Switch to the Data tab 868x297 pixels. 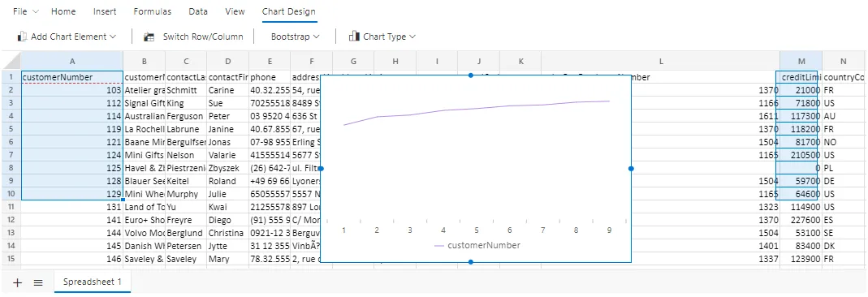(198, 11)
